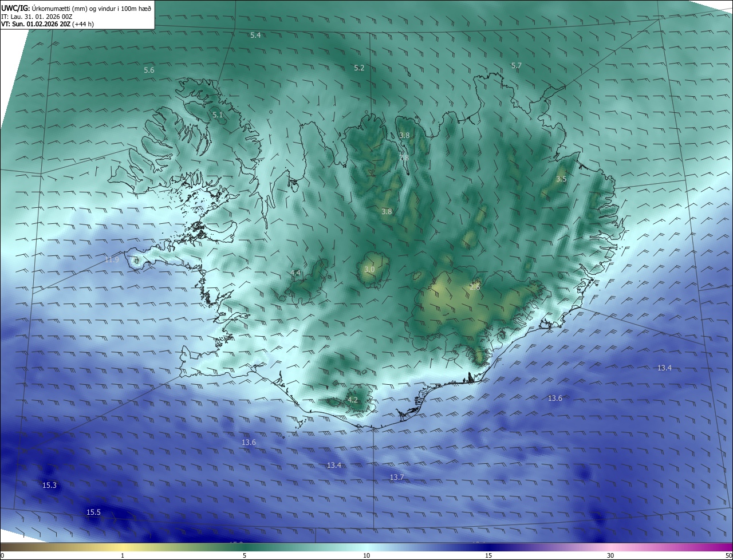This screenshot has height=560, width=733.
Task: Select the 'IT: Lau. 31. 01. 2026 00Z' line
Action: click(x=37, y=17)
